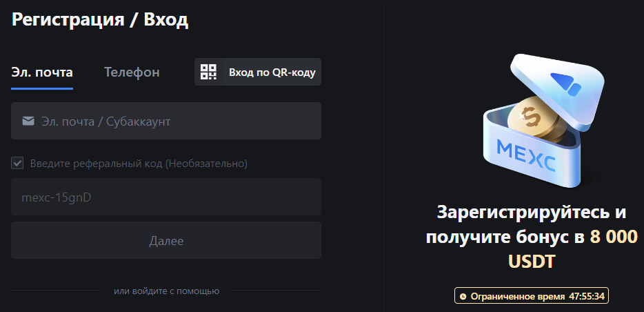Switch to the Эл. почта tab
Screen dimensions: 644x312
click(42, 72)
